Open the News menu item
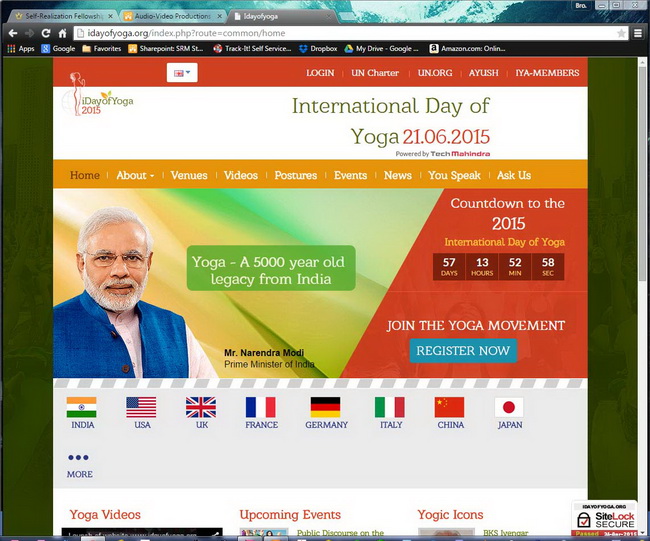 398,175
